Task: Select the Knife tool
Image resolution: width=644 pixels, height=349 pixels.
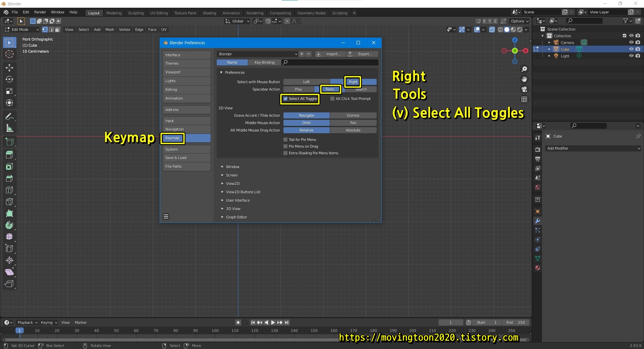Action: pos(9,202)
